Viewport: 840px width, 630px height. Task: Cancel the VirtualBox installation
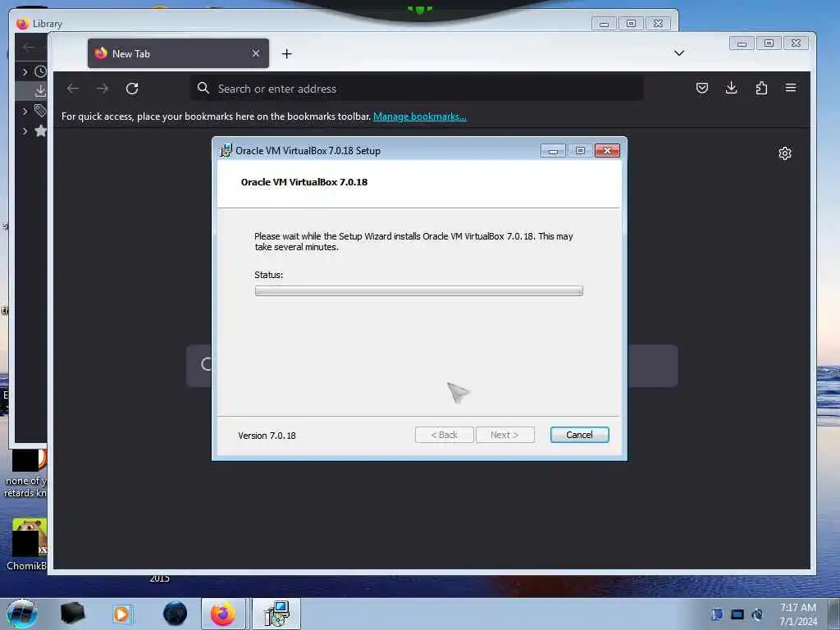click(x=579, y=435)
